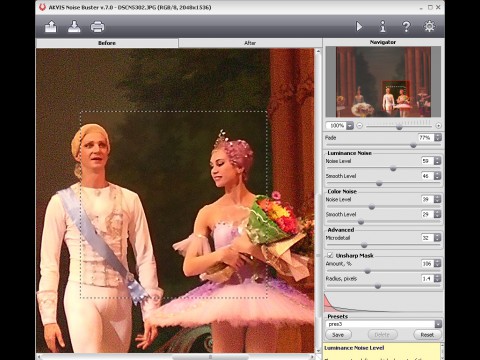
Task: Click the Radius pixels value field
Action: pyautogui.click(x=427, y=278)
